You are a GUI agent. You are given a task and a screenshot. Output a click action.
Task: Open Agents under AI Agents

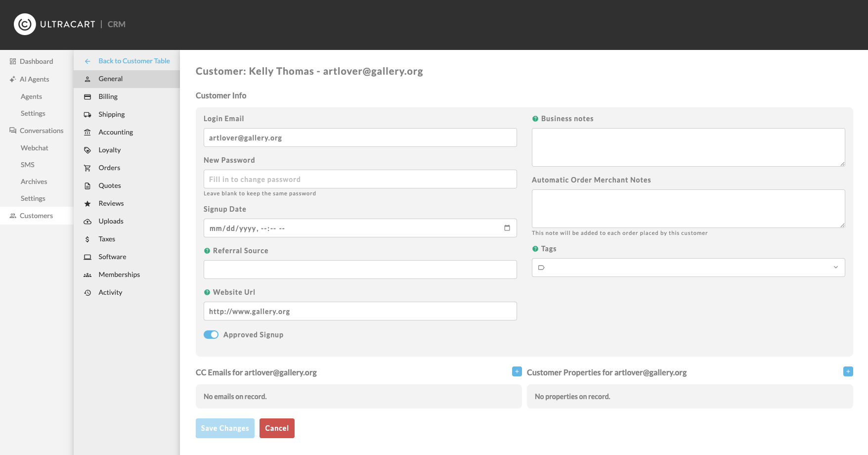[x=31, y=96]
